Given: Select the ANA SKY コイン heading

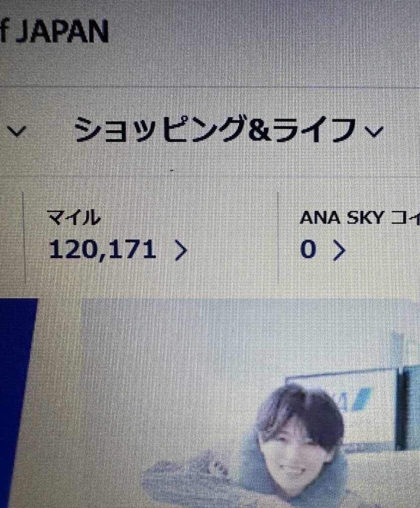Looking at the screenshot, I should (x=359, y=217).
